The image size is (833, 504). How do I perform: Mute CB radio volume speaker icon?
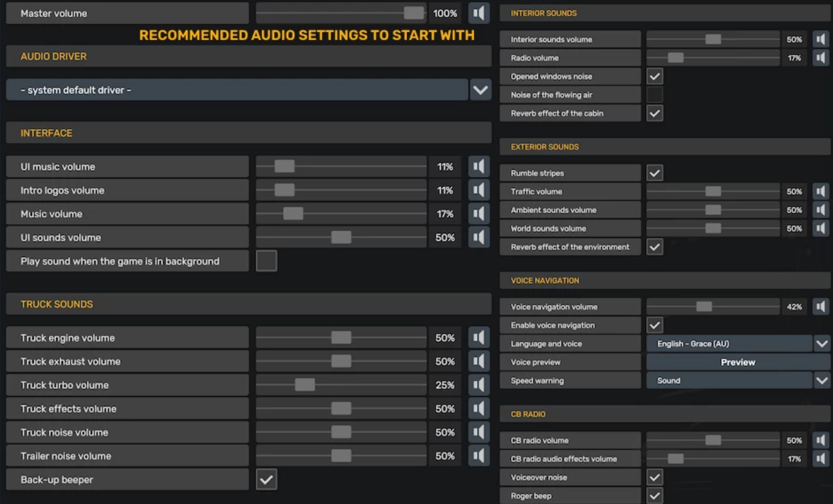pos(820,440)
